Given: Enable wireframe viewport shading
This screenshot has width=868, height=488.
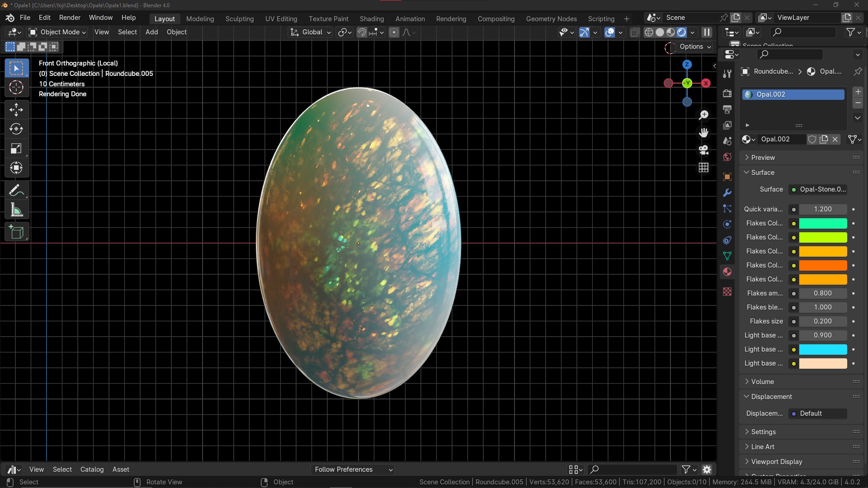Looking at the screenshot, I should pyautogui.click(x=650, y=32).
